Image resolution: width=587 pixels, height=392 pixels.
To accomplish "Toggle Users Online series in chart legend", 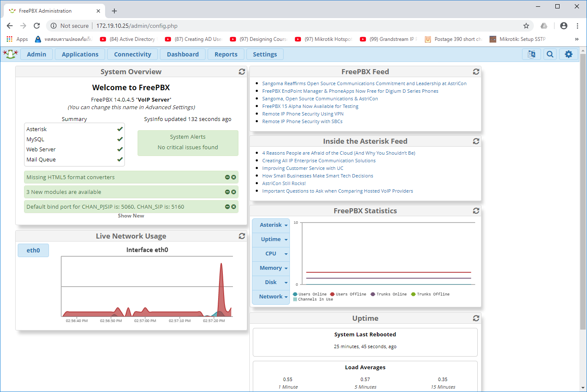I will 310,294.
